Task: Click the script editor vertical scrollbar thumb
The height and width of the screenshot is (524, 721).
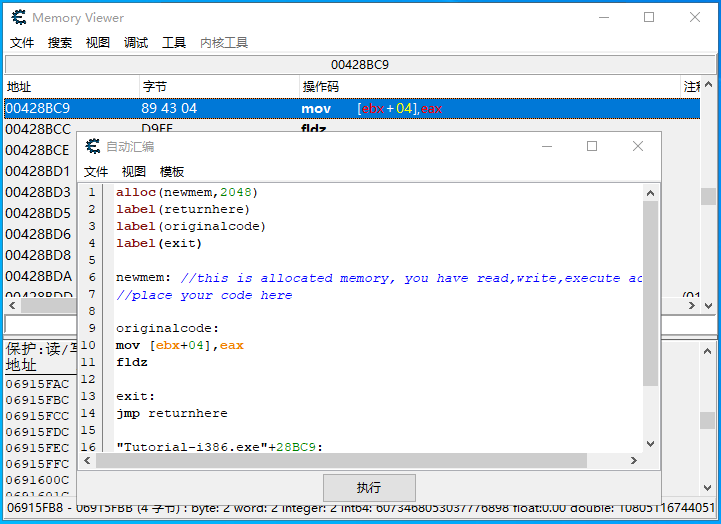Action: pyautogui.click(x=650, y=293)
